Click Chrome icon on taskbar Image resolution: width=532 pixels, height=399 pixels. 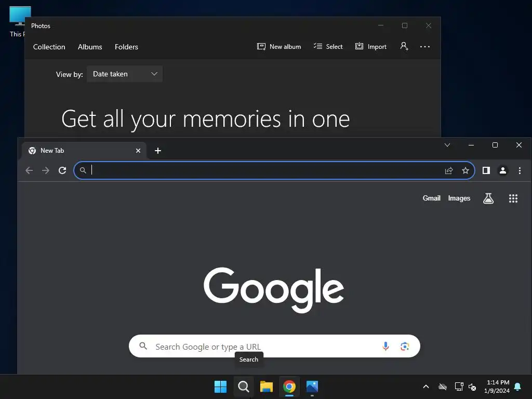[289, 387]
